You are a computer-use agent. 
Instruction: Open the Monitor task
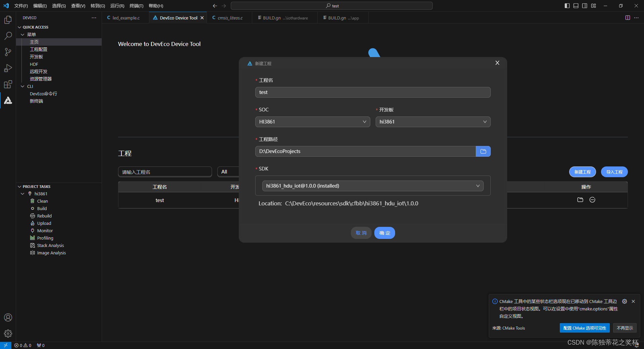[45, 231]
